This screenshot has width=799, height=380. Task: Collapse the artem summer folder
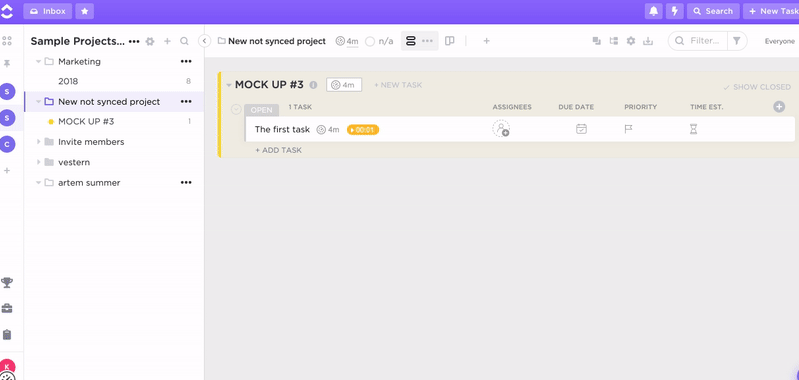pyautogui.click(x=38, y=182)
